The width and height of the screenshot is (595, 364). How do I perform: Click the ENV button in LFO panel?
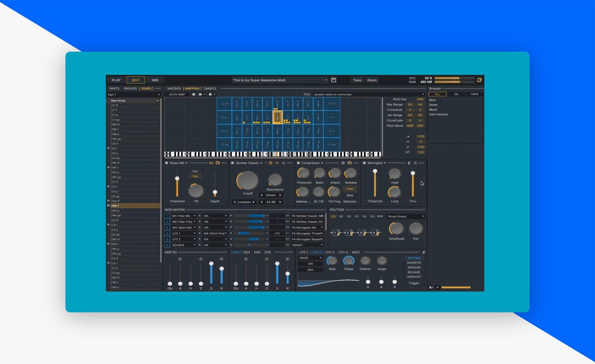point(310,270)
